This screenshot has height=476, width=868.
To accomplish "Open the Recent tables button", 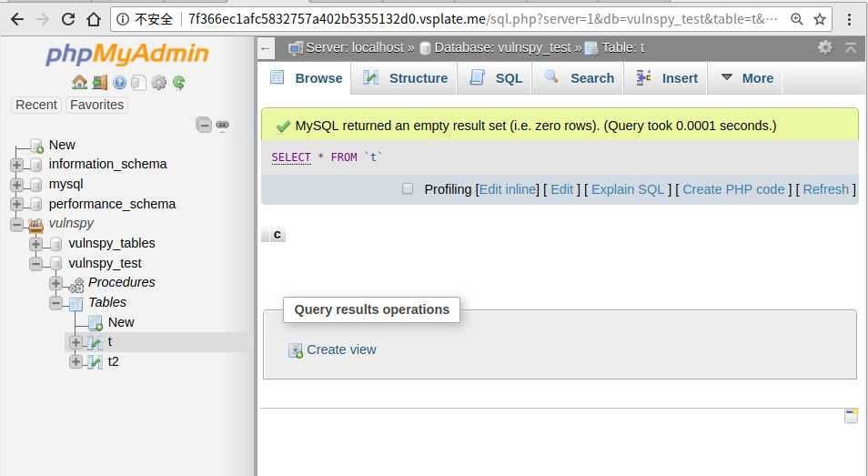I will [36, 105].
